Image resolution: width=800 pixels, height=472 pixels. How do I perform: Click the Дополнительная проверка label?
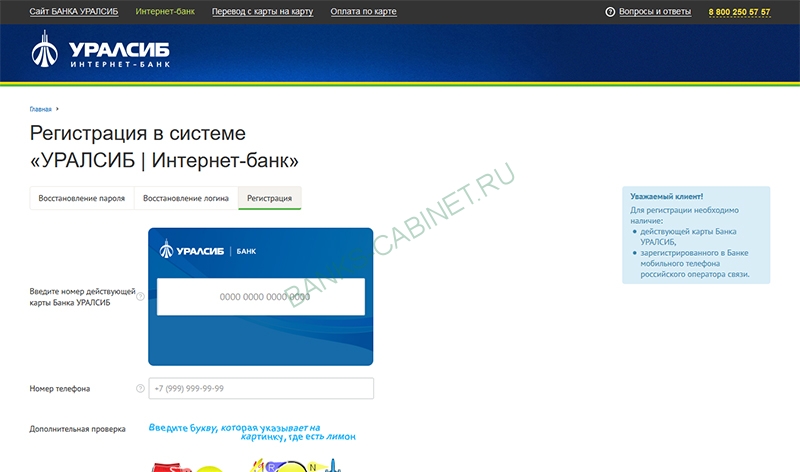coord(77,429)
